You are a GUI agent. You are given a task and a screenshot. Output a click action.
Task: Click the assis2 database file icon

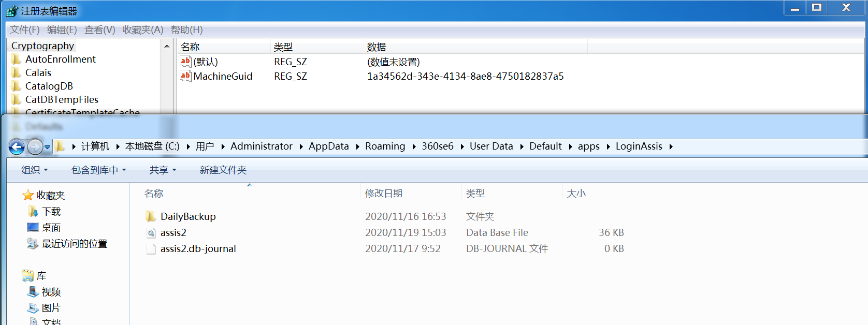(151, 233)
